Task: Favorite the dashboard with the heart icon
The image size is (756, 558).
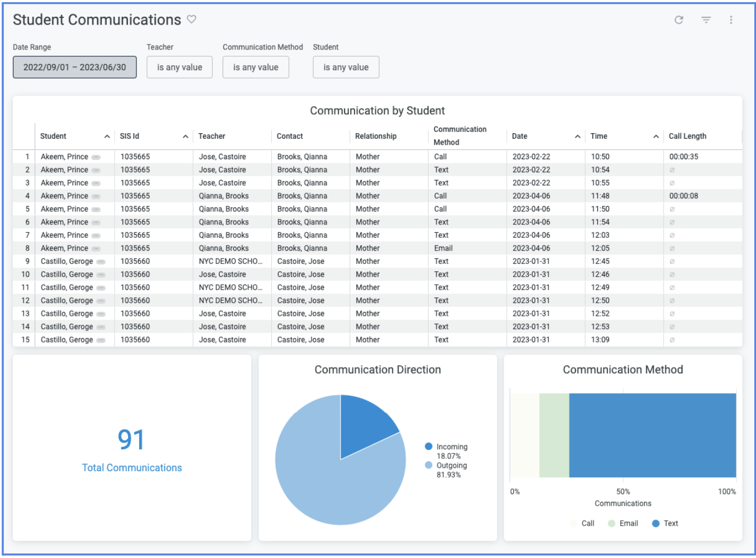Action: tap(192, 19)
